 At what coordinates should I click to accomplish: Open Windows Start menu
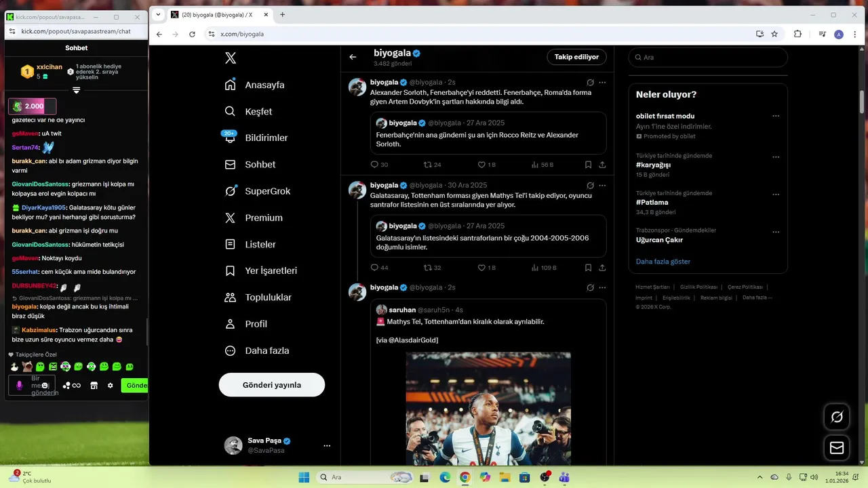pos(304,477)
